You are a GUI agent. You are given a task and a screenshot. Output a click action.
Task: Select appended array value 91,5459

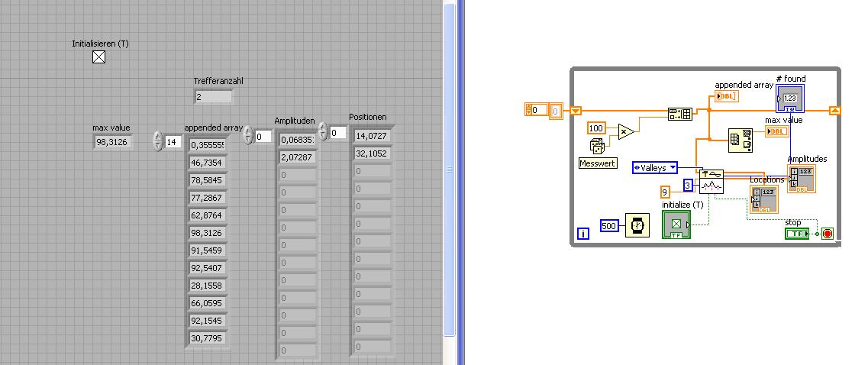pos(208,250)
